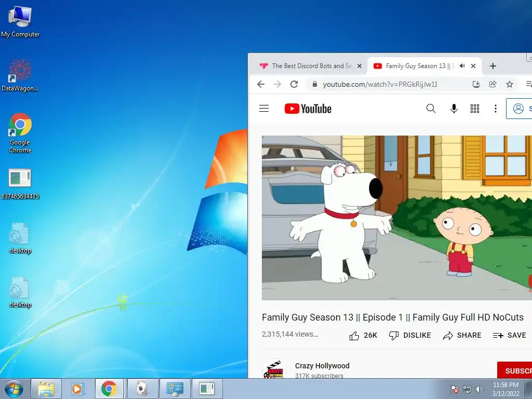Dislike the Family Guy video
The height and width of the screenshot is (399, 532).
[410, 335]
